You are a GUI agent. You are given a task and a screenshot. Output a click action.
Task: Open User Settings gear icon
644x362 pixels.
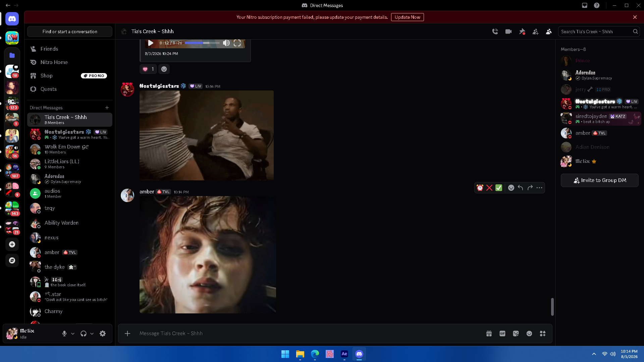point(103,334)
